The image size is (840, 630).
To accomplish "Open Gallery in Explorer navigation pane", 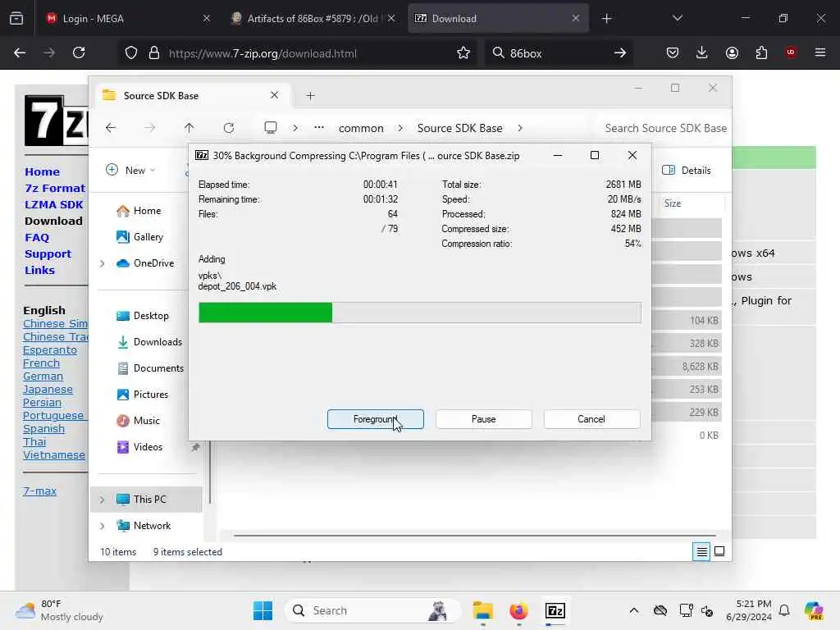I will [x=139, y=237].
